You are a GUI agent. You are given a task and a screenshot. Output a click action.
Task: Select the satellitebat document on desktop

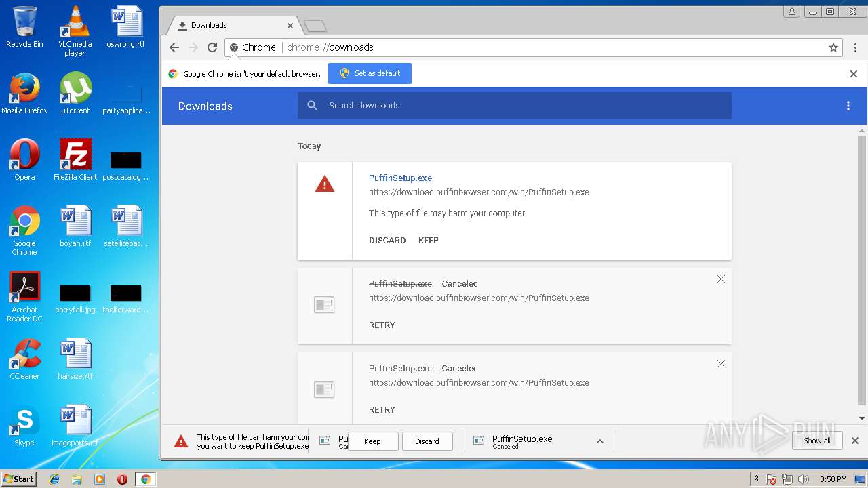126,226
